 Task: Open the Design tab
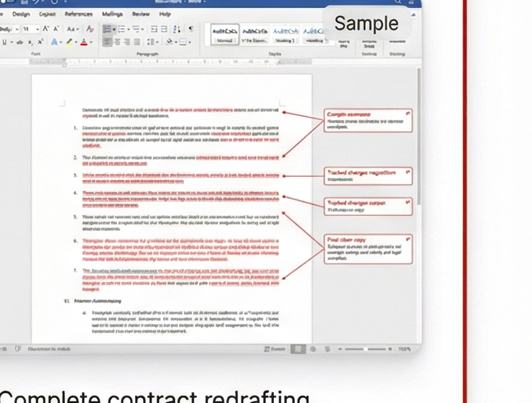pyautogui.click(x=21, y=14)
